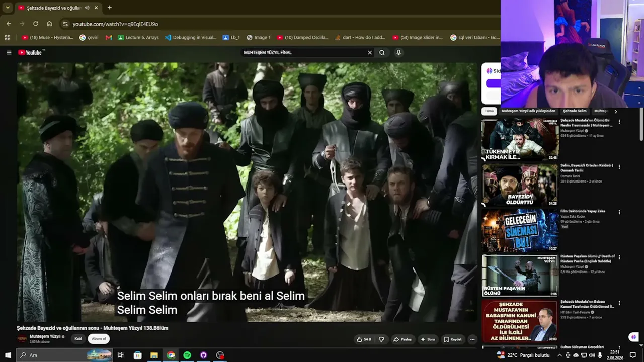The image size is (644, 362).
Task: Subscribe with the Abone ol button
Action: 99,339
